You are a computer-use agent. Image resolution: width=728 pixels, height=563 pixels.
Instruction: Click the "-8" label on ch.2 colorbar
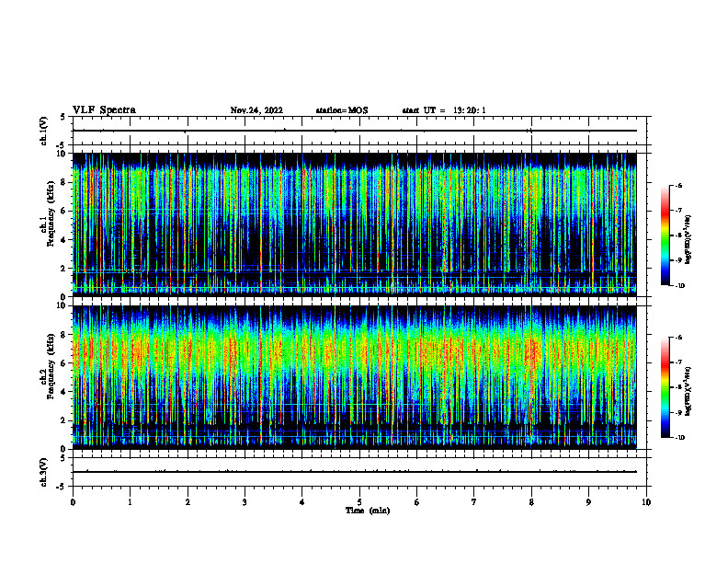tap(678, 387)
